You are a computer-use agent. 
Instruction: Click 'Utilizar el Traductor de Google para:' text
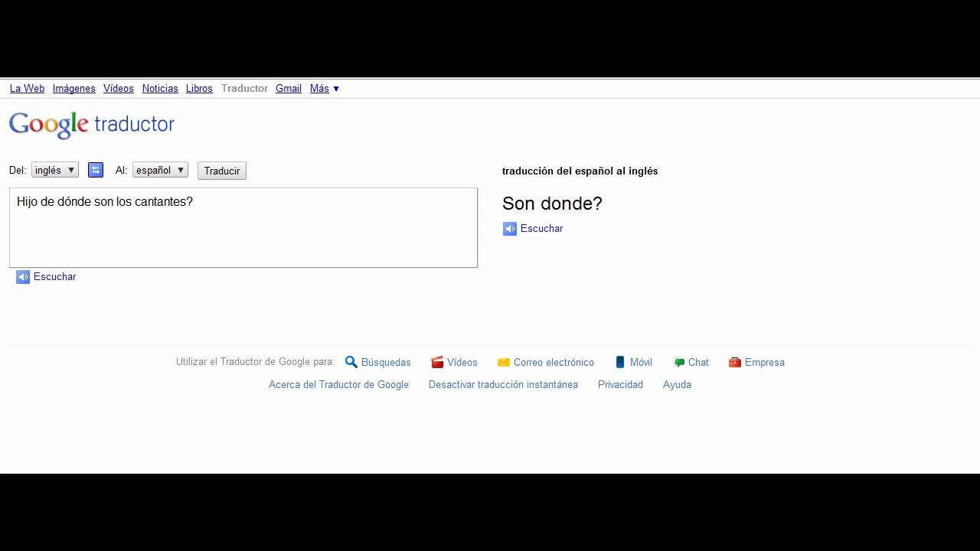point(255,362)
